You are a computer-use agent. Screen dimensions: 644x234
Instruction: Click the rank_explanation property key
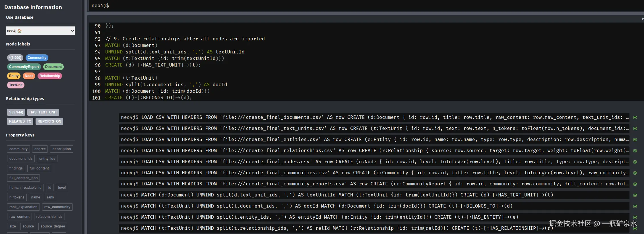tap(23, 207)
